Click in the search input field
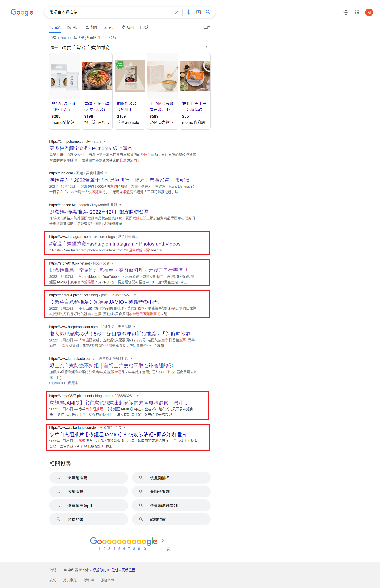The width and height of the screenshot is (380, 588). [110, 12]
